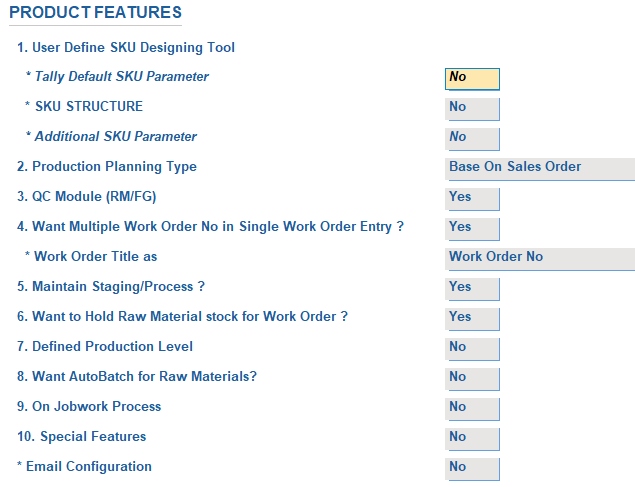635x487 pixels.
Task: Click the PRODUCT FEATURES heading
Action: [95, 13]
